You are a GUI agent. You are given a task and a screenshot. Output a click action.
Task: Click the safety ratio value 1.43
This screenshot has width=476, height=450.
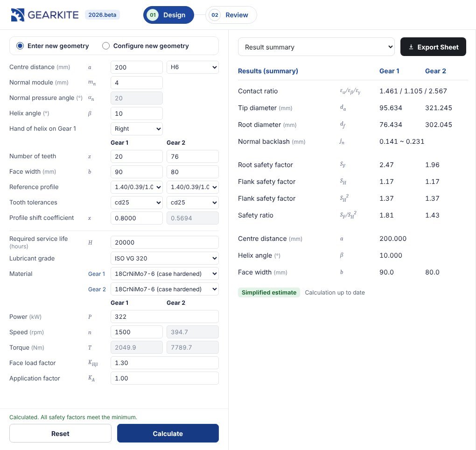pyautogui.click(x=432, y=215)
